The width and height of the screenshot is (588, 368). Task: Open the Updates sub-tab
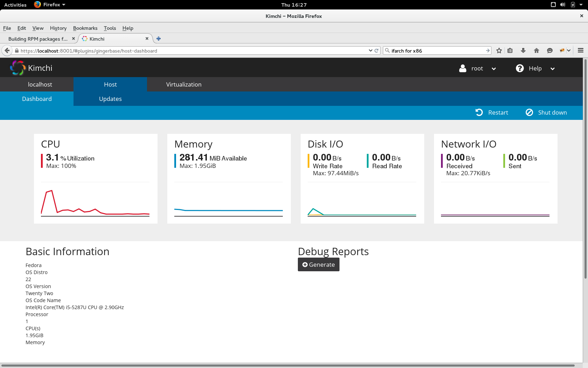click(110, 99)
